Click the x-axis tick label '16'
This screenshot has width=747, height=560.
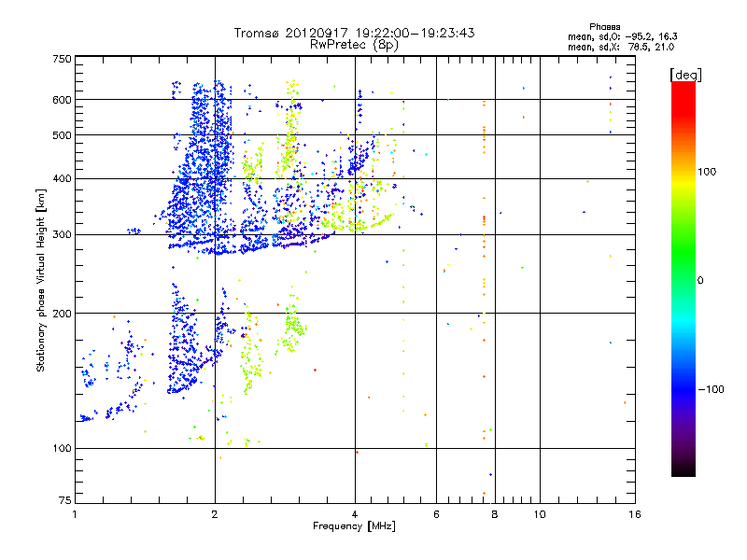coord(635,514)
